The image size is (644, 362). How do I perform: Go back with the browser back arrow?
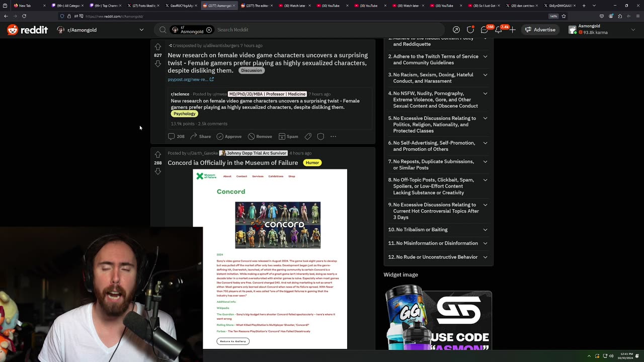6,16
